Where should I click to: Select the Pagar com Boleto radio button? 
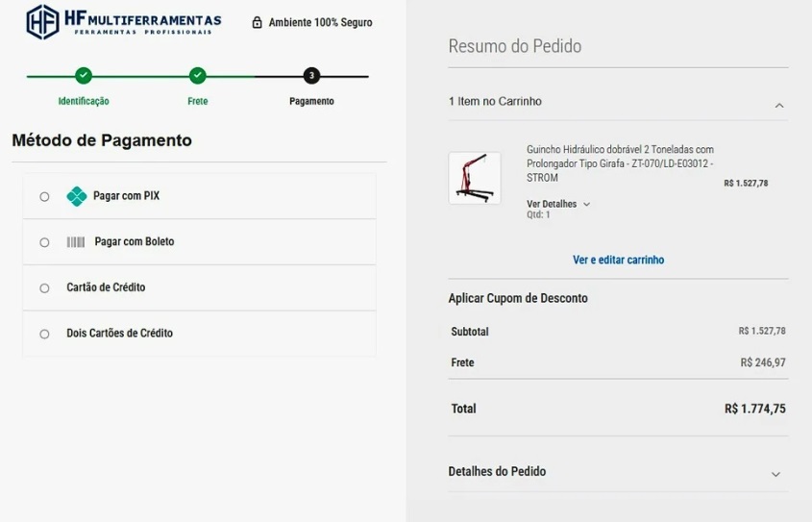click(x=44, y=242)
